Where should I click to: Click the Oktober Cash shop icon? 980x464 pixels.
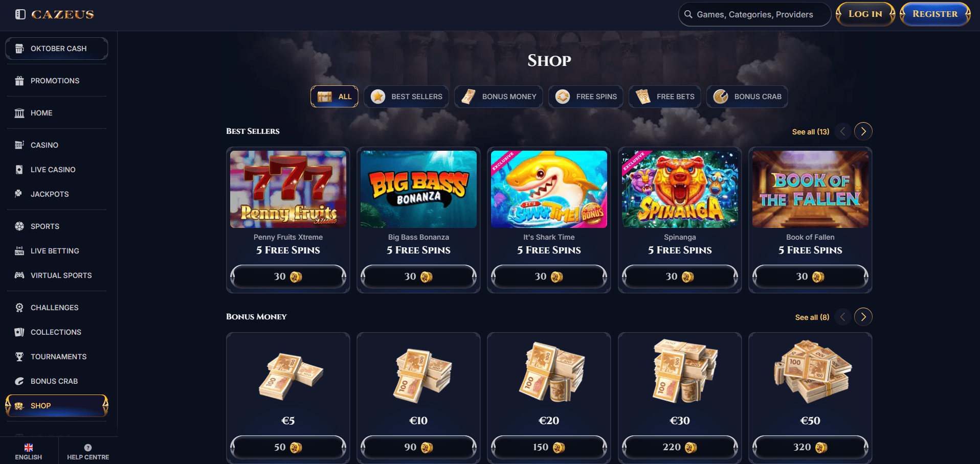[x=19, y=49]
